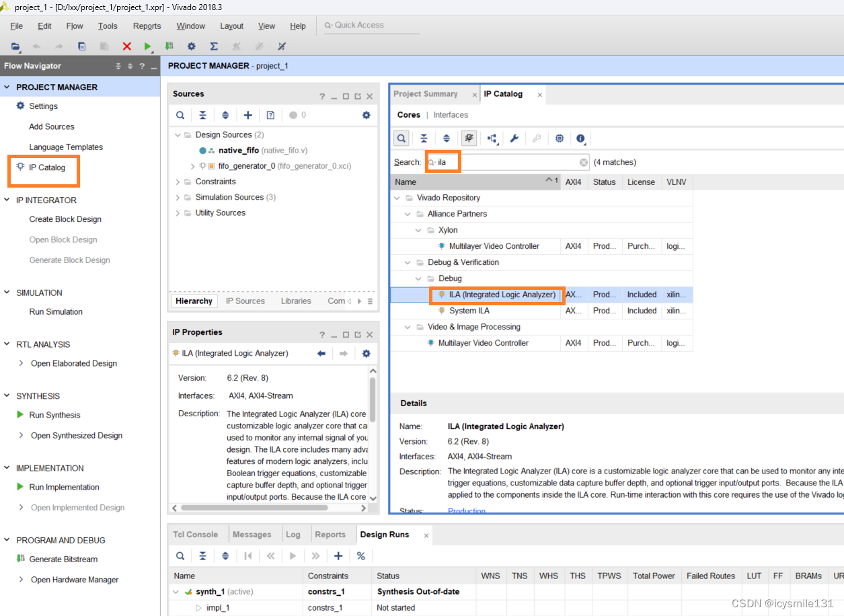Screen dimensions: 844x616
Task: Expand Open Elaborated Design in Flow Navigator
Action: coord(22,363)
